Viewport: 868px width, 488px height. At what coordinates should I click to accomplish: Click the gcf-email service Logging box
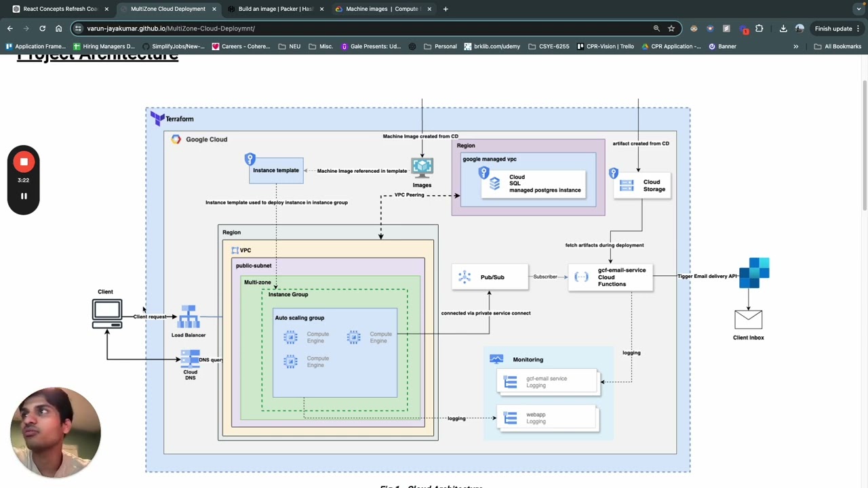548,382
